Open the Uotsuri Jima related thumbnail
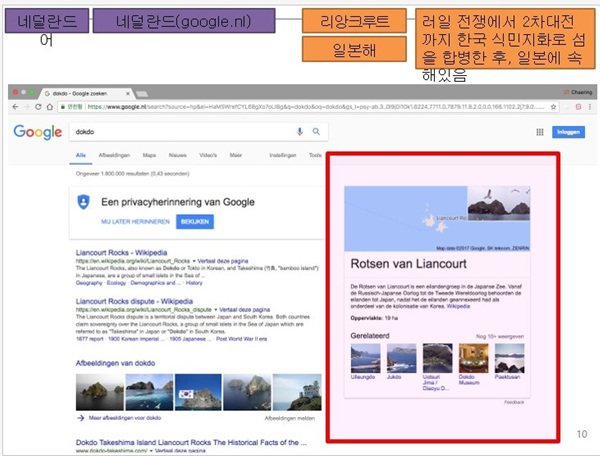Image resolution: width=600 pixels, height=456 pixels. click(437, 358)
